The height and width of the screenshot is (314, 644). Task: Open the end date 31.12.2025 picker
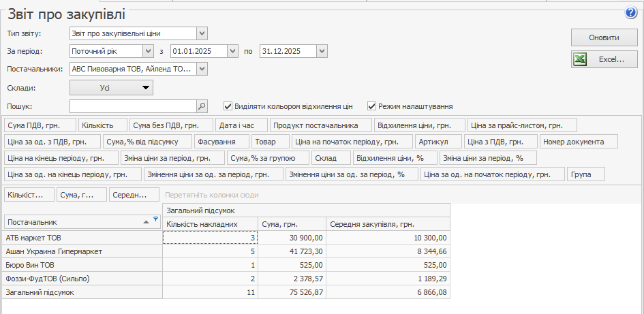tap(322, 51)
